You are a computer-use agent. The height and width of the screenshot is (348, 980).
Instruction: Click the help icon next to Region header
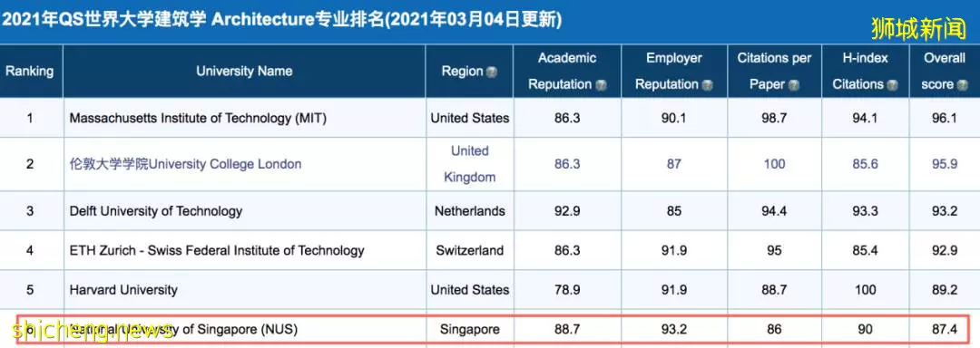click(492, 72)
